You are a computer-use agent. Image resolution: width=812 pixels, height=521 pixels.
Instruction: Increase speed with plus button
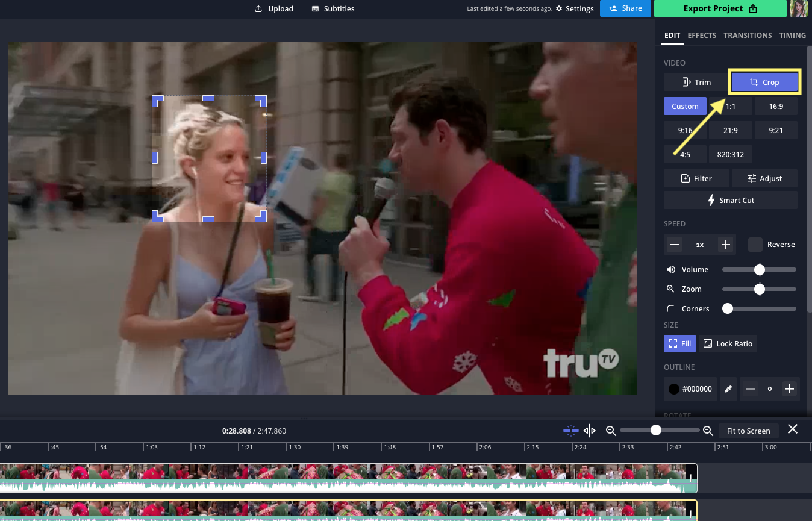coord(726,245)
